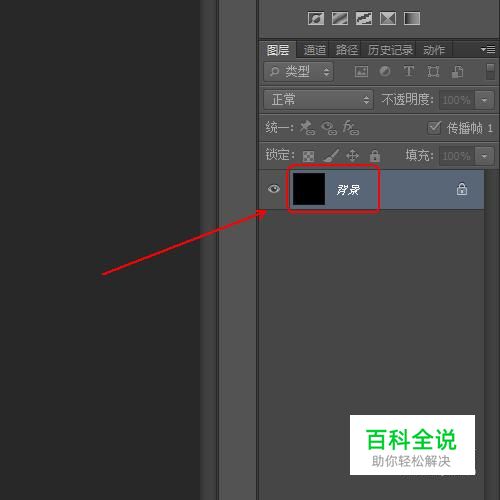500x500 pixels.
Task: Click the gradient map adjustment icon
Action: (412, 19)
